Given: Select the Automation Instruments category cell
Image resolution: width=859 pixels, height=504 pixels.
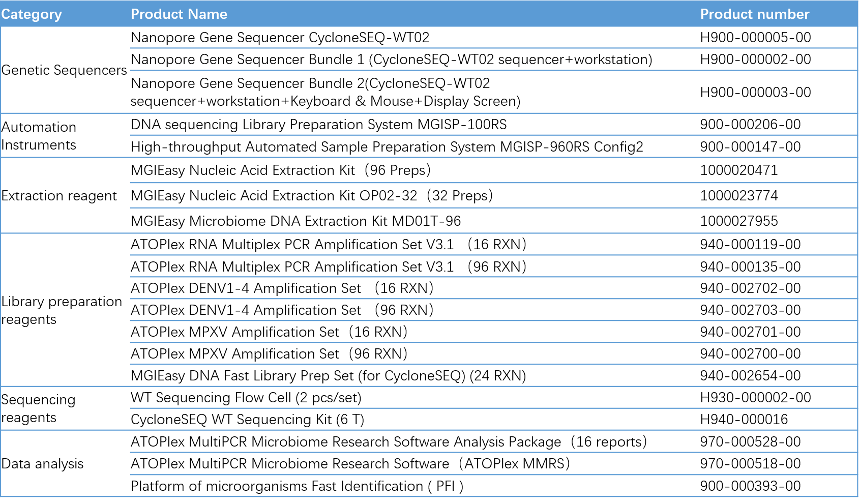Looking at the screenshot, I should [39, 136].
